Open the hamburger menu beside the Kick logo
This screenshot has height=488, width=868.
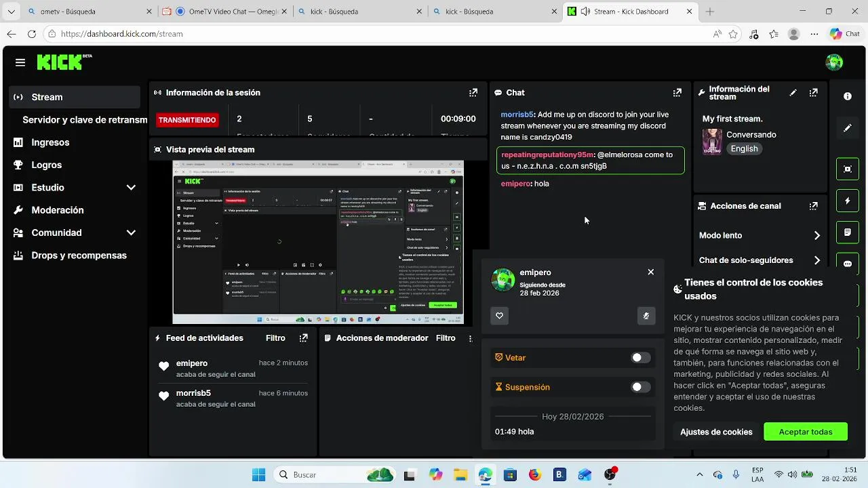[20, 62]
